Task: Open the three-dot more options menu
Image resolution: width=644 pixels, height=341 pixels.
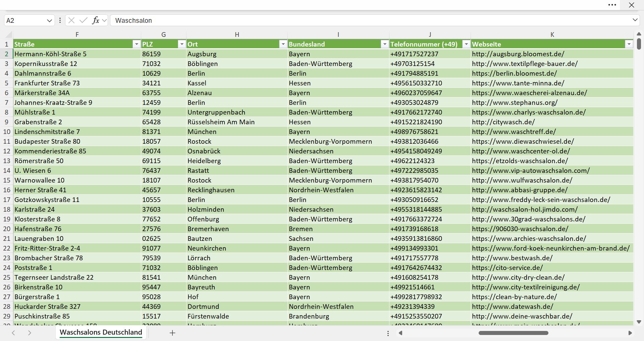Action: (x=612, y=5)
